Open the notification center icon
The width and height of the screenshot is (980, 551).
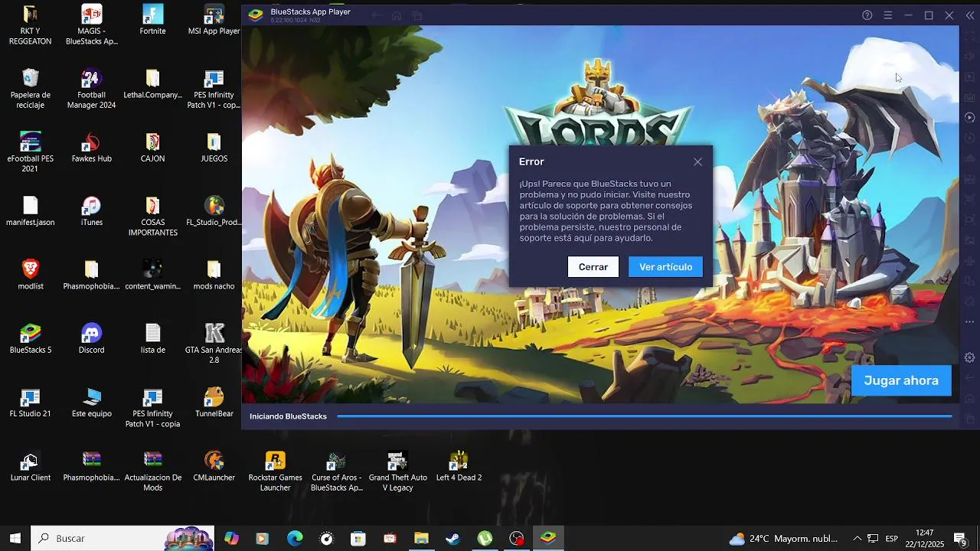(x=960, y=538)
